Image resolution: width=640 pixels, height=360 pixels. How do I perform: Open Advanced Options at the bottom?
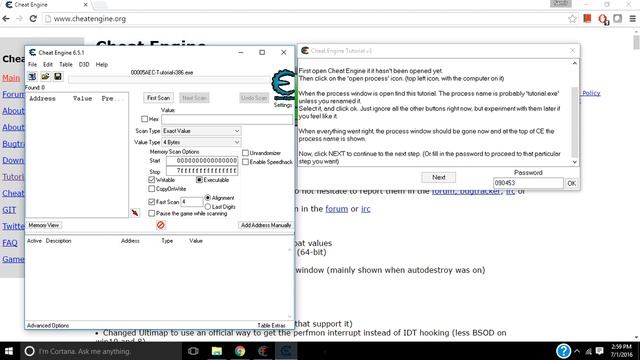(x=48, y=326)
